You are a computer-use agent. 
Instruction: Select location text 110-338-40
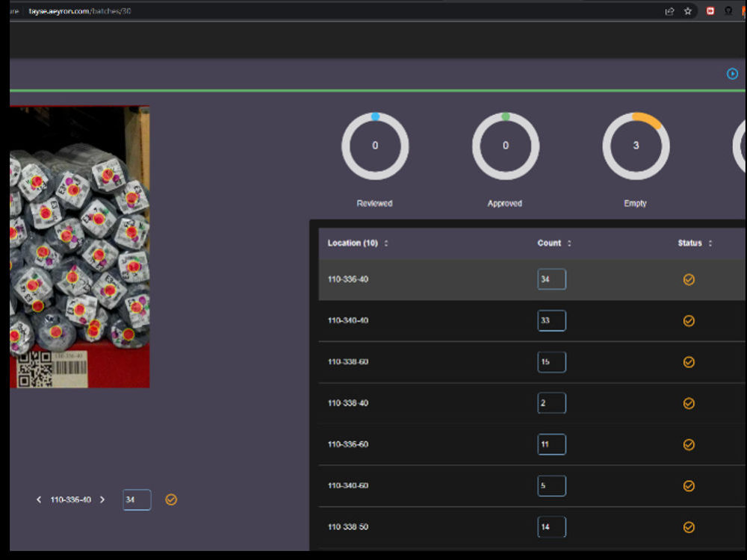(x=348, y=403)
